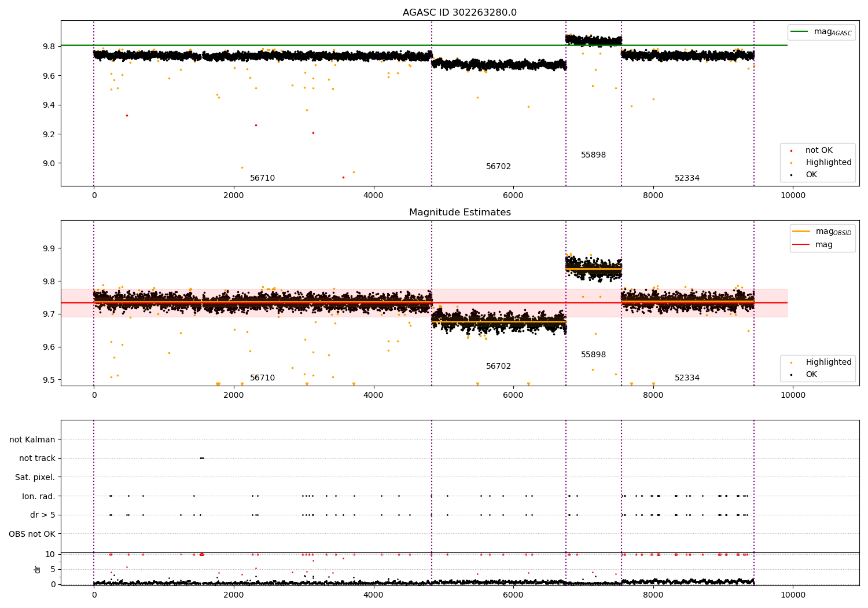Click the 'not Kalman' axis label

click(x=32, y=440)
